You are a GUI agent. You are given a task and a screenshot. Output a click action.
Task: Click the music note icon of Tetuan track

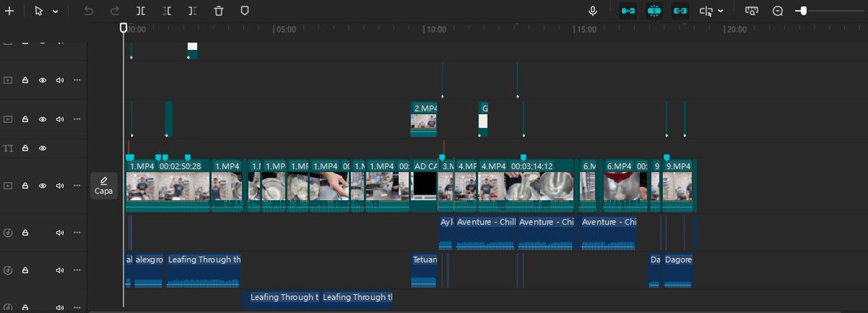8,270
